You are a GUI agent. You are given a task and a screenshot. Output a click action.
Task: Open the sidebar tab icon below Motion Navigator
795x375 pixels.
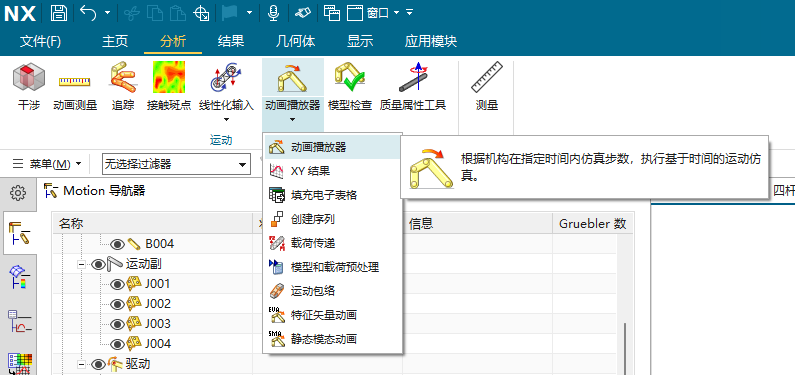coord(19,277)
